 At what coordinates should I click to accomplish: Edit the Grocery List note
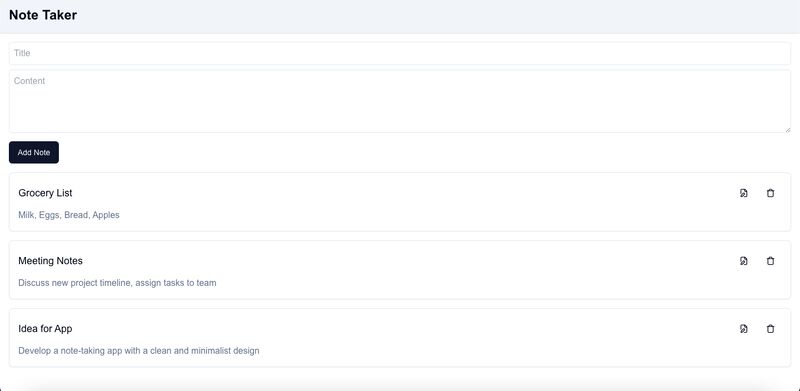point(743,193)
